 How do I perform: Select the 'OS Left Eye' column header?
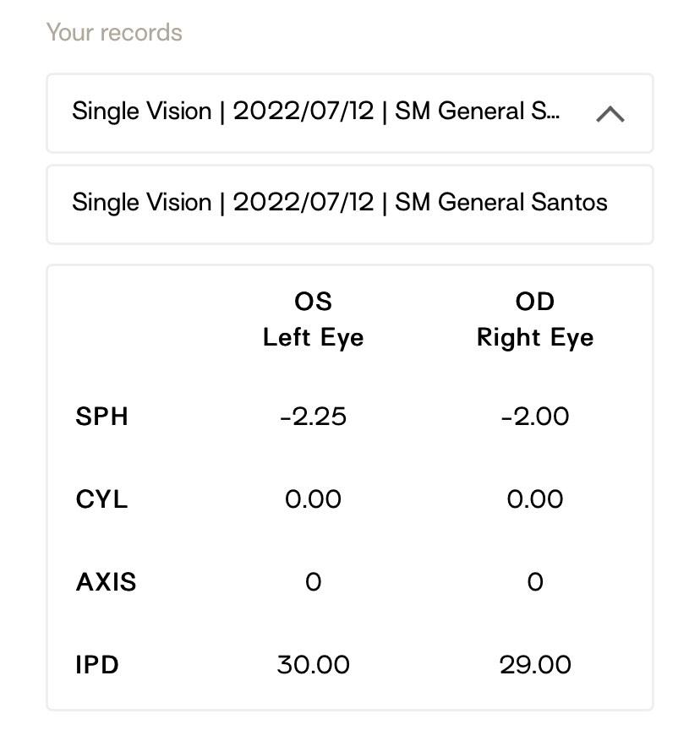coord(313,319)
